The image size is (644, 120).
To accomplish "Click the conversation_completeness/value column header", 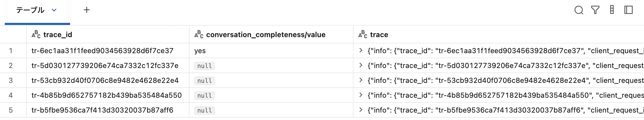I will click(266, 35).
